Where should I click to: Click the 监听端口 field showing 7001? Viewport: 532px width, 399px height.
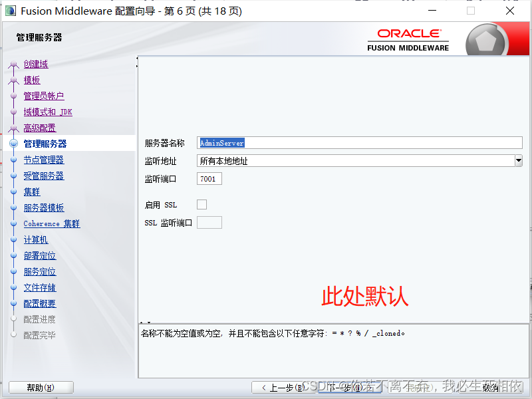209,178
